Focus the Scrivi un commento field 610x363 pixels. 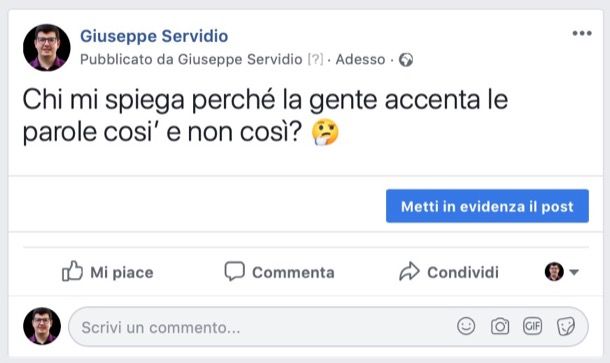tap(328, 327)
